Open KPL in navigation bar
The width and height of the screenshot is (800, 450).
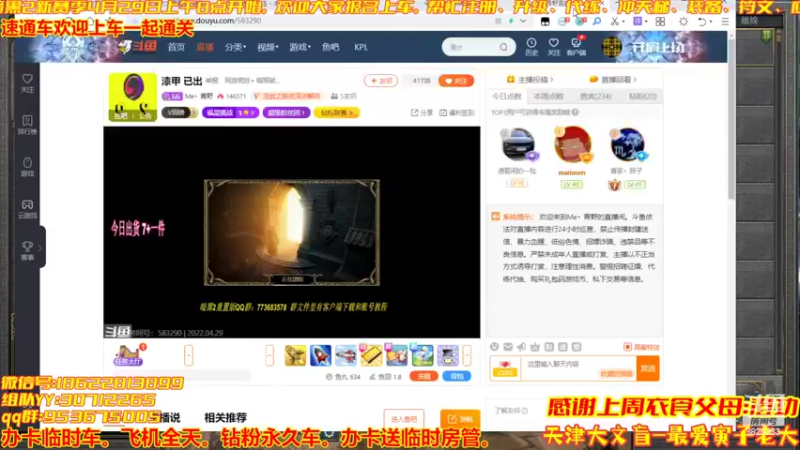(361, 47)
